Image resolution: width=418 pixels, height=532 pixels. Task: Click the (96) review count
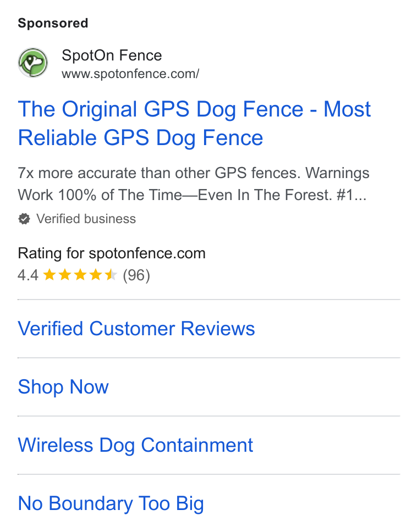click(x=136, y=275)
